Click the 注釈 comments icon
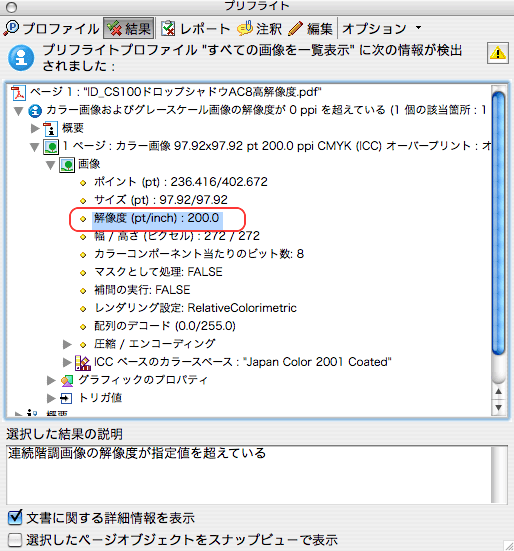514x551 pixels. (x=245, y=28)
